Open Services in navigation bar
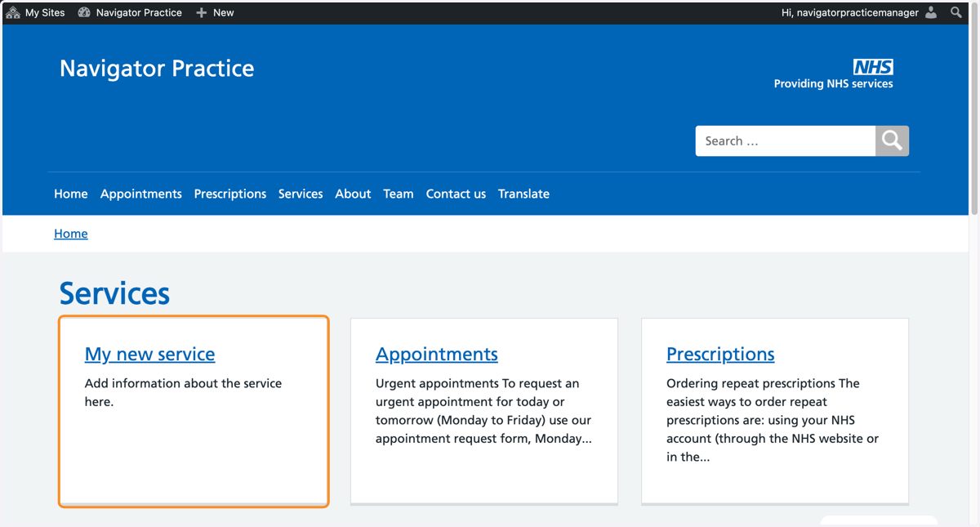The height and width of the screenshot is (527, 980). click(301, 194)
